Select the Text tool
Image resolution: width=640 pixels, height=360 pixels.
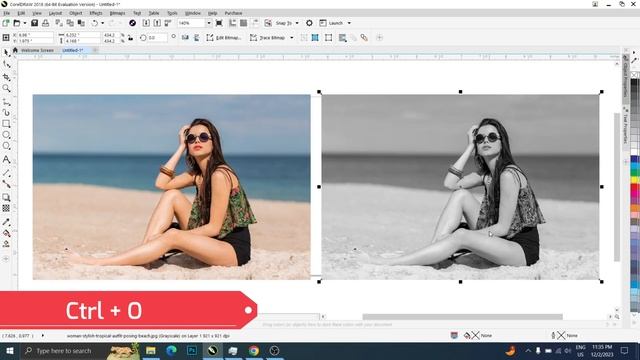6,160
